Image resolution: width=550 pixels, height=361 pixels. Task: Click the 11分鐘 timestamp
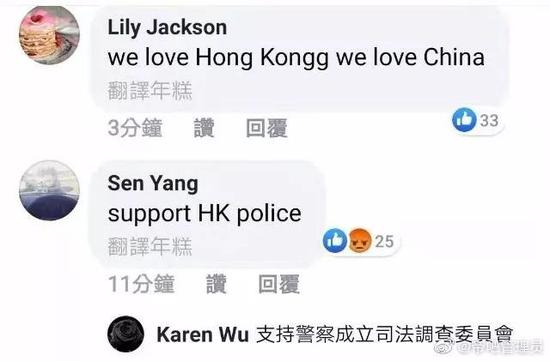coord(141,284)
